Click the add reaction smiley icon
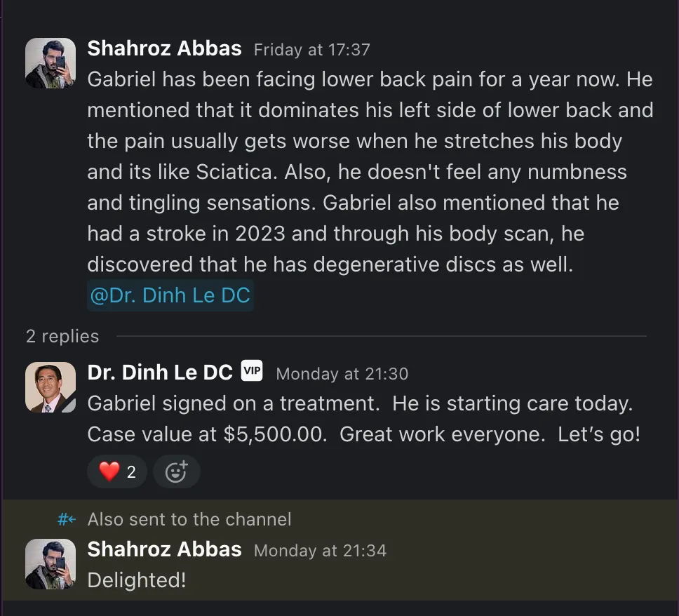The height and width of the screenshot is (616, 679). click(x=176, y=472)
